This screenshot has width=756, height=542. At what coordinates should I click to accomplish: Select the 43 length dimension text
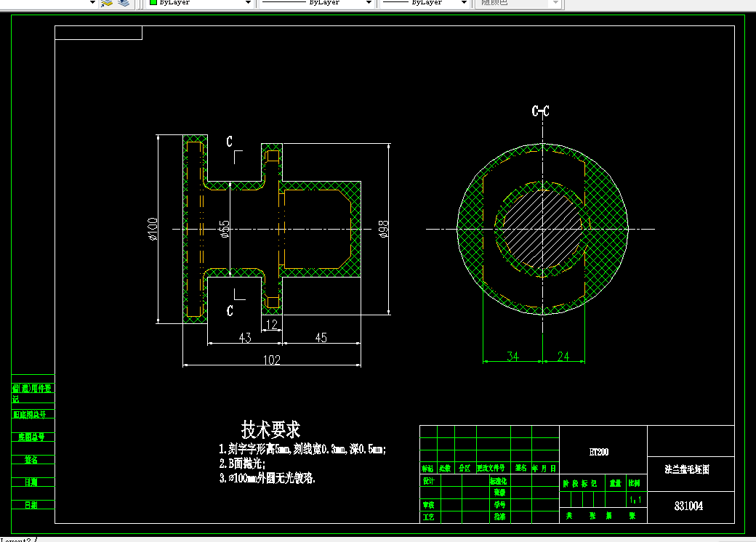point(245,337)
